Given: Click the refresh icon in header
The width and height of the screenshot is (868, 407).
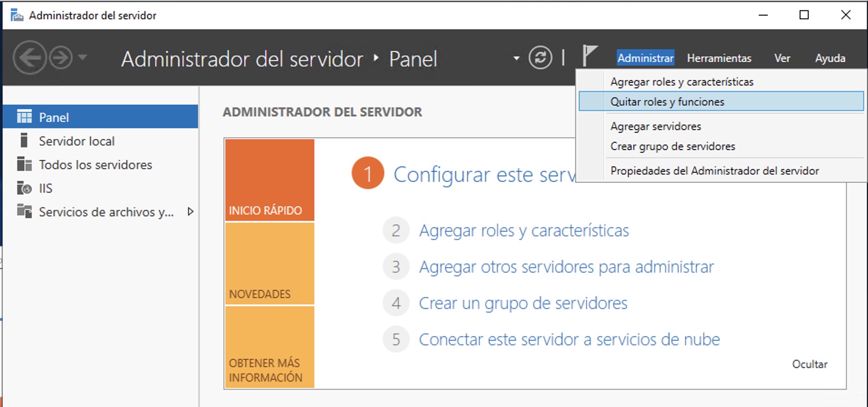Looking at the screenshot, I should click(540, 58).
